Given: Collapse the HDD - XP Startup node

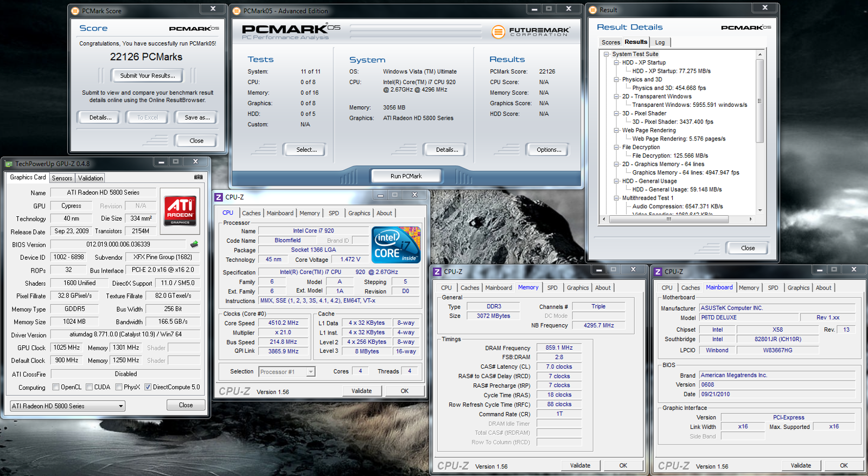Looking at the screenshot, I should coord(617,62).
